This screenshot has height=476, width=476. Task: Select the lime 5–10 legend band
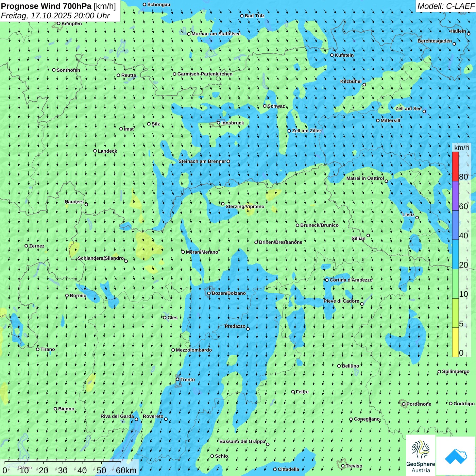click(x=455, y=313)
